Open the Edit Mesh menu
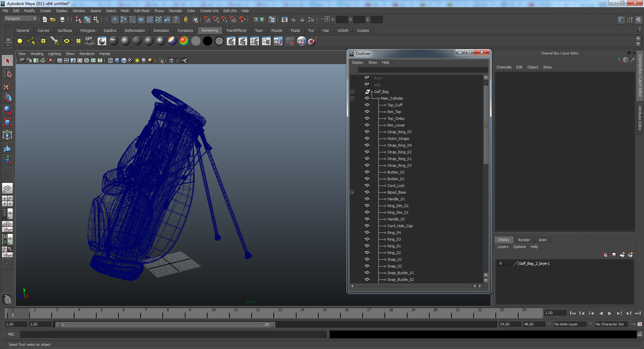Image resolution: width=644 pixels, height=349 pixels. (142, 11)
